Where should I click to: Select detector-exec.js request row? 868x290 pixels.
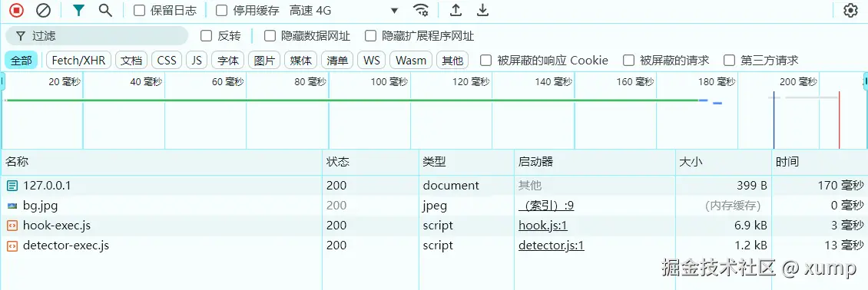pyautogui.click(x=434, y=246)
